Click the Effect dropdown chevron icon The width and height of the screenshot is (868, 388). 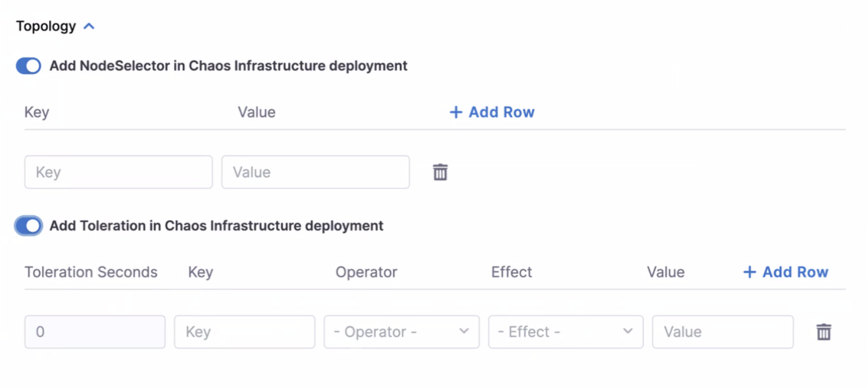[x=627, y=332]
